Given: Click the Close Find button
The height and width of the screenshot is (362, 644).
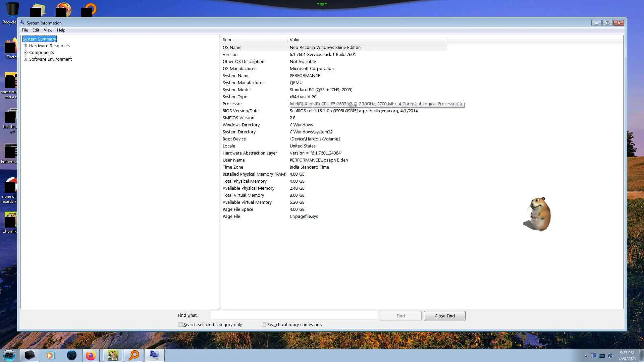Looking at the screenshot, I should (444, 316).
